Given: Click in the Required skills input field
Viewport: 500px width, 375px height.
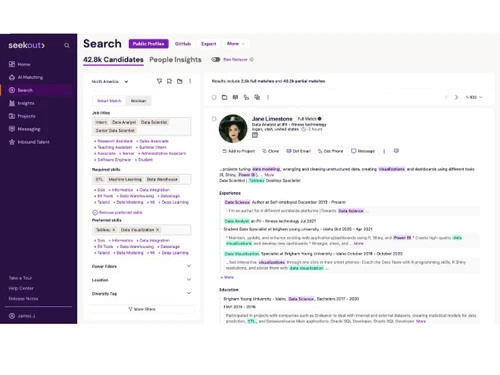Looking at the screenshot, I should tap(141, 179).
